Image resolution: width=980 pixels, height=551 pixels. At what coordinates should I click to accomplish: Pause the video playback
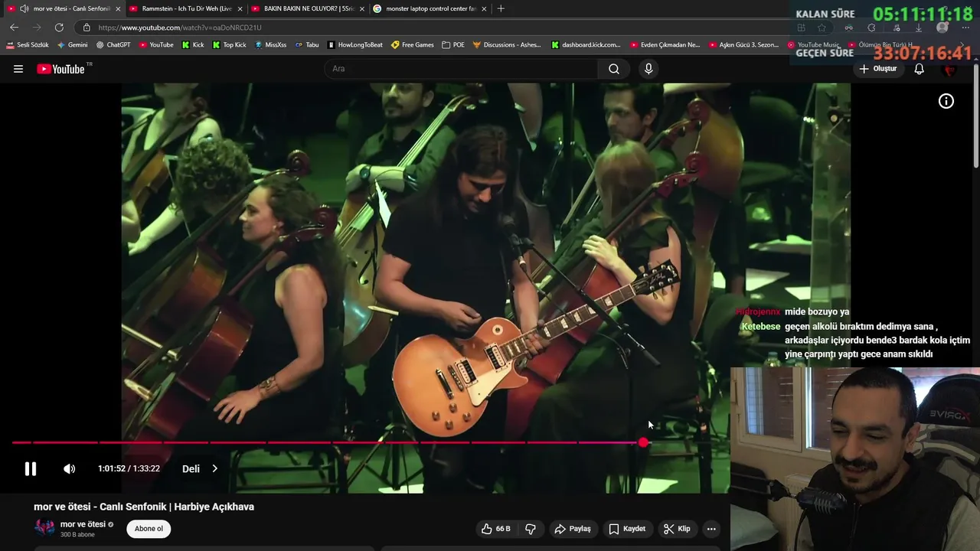(31, 468)
